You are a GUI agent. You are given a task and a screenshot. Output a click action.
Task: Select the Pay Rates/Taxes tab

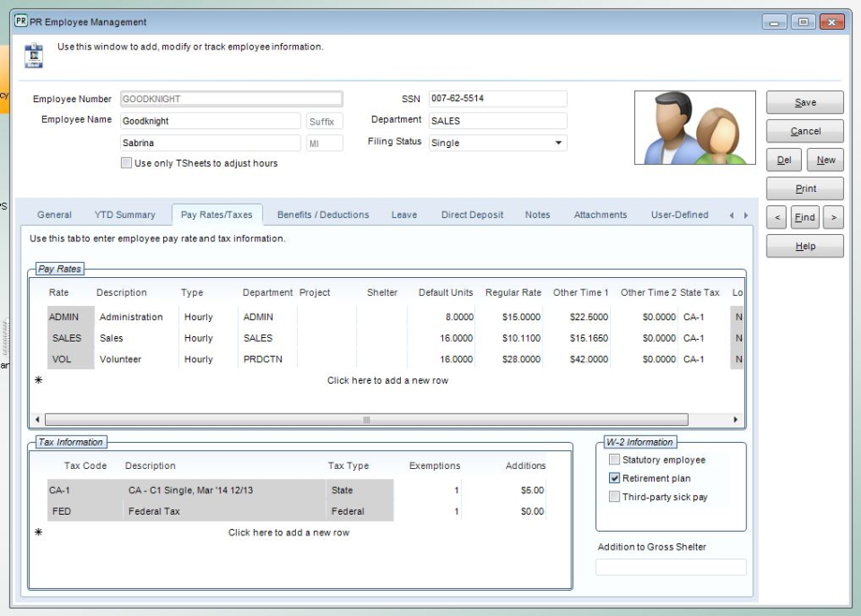217,214
